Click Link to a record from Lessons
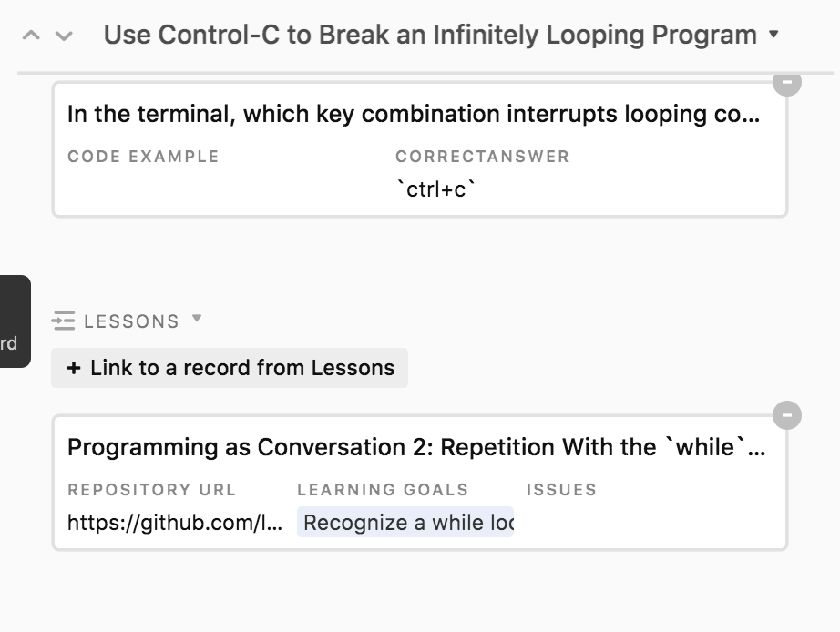 230,368
